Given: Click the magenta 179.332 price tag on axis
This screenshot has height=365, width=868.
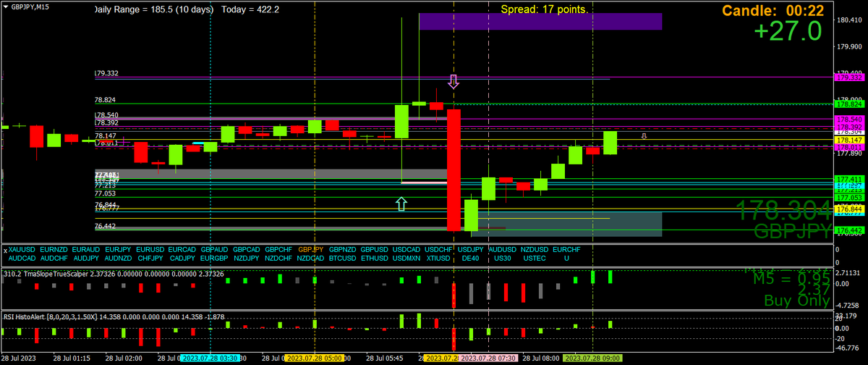Looking at the screenshot, I should (x=848, y=77).
